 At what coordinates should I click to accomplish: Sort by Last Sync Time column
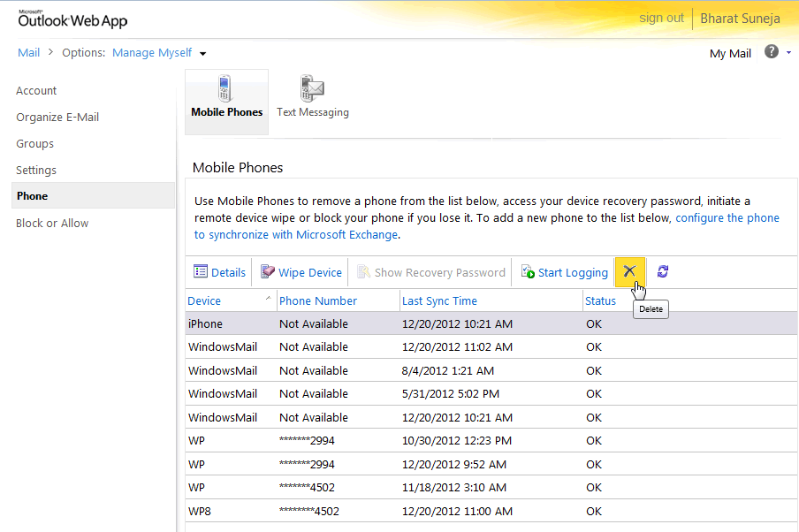(439, 301)
